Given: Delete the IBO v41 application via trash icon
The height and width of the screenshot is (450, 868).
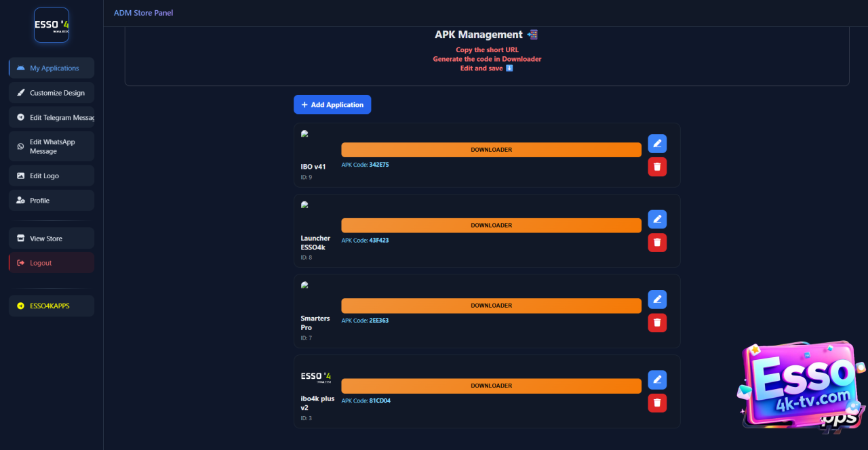Looking at the screenshot, I should [x=657, y=167].
